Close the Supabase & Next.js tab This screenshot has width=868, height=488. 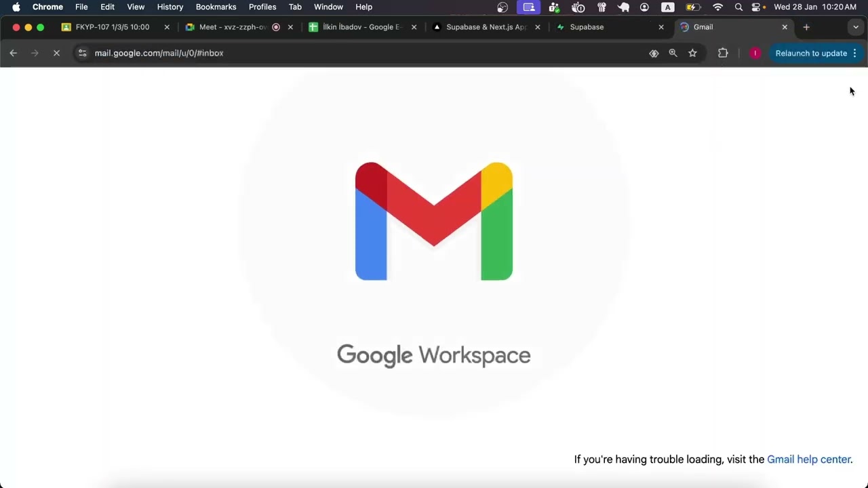(538, 27)
